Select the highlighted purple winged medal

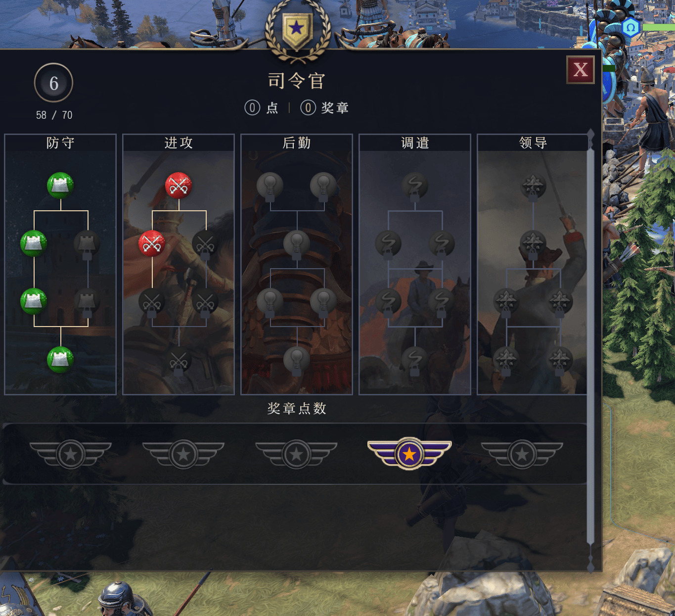pyautogui.click(x=409, y=454)
